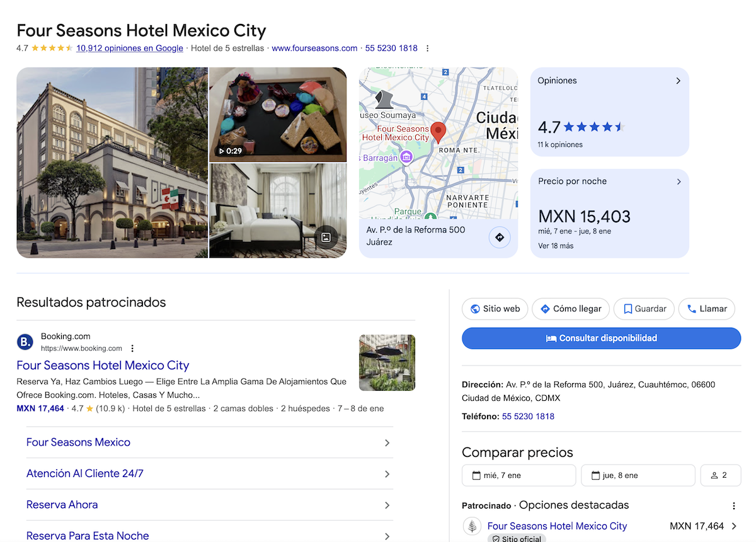Expand the Precio por noche chevron
This screenshot has width=756, height=542.
tap(679, 182)
